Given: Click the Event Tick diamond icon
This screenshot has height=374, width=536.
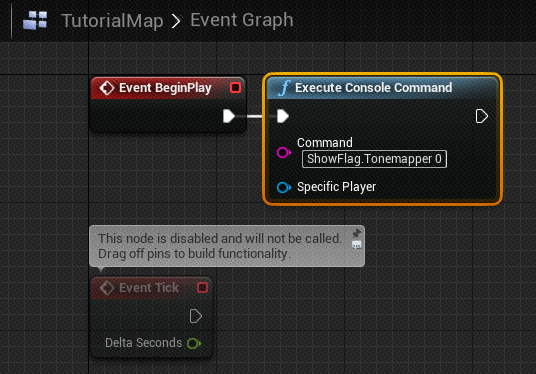Looking at the screenshot, I should click(107, 288).
